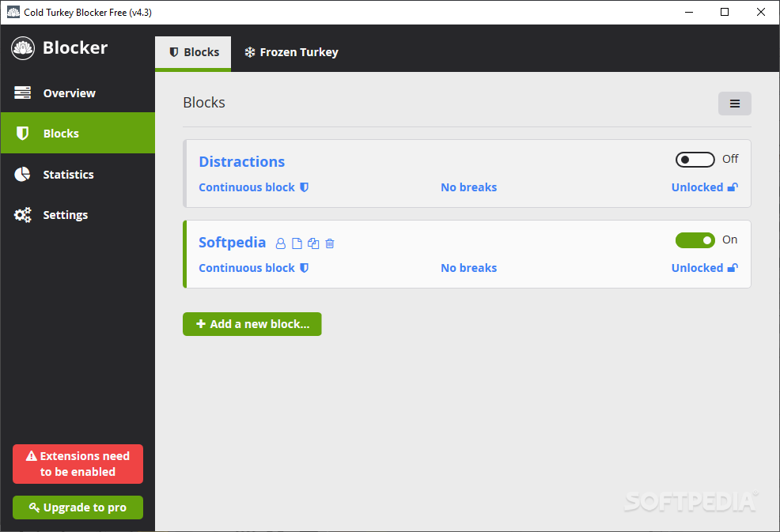Click the lock icon in Distractions block

(x=733, y=187)
